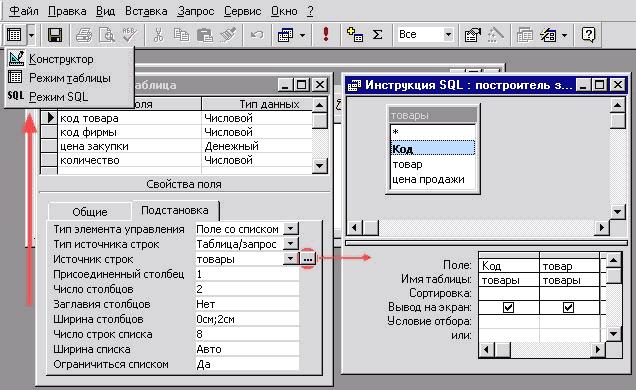Click the Undo arrow icon
Viewport: 636px width, 390px height.
tap(257, 35)
